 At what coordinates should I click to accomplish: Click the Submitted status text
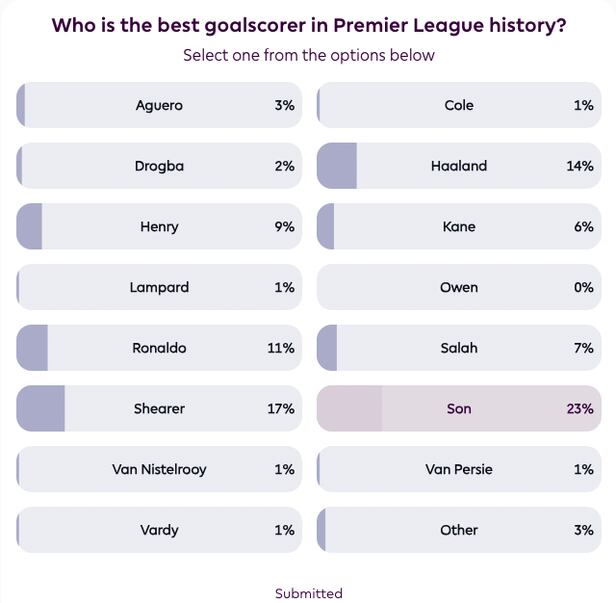(309, 593)
